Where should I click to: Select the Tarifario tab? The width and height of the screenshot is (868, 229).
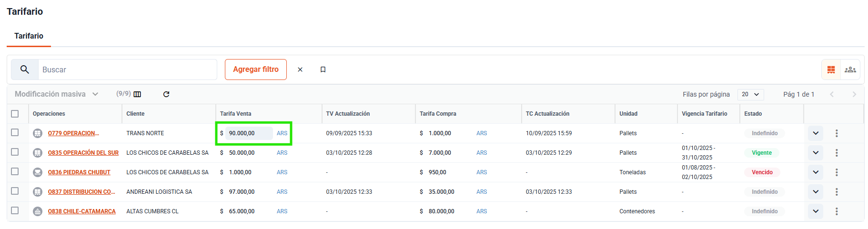[29, 36]
